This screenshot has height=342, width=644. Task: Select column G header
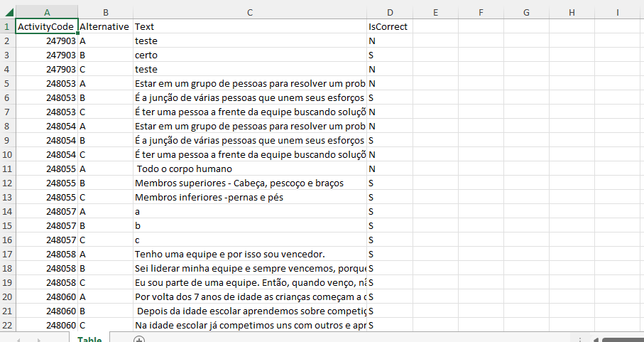pyautogui.click(x=526, y=12)
